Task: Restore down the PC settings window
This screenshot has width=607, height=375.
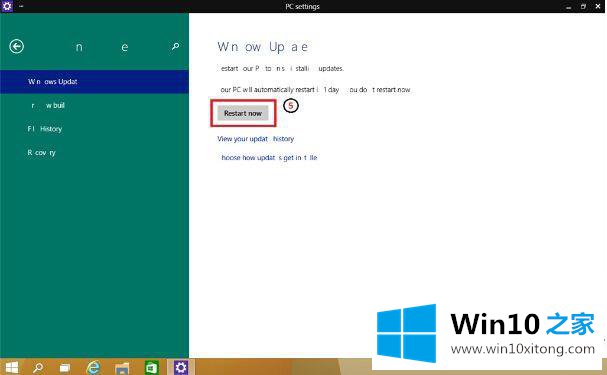Action: 583,7
